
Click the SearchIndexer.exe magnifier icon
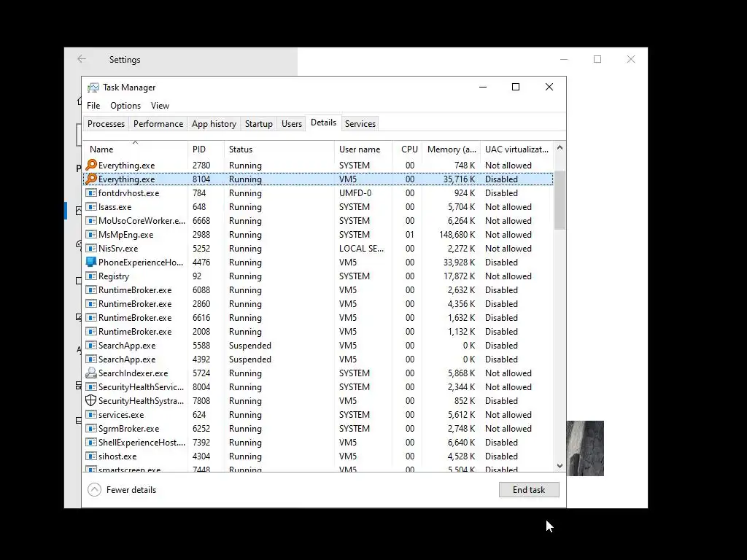(91, 373)
